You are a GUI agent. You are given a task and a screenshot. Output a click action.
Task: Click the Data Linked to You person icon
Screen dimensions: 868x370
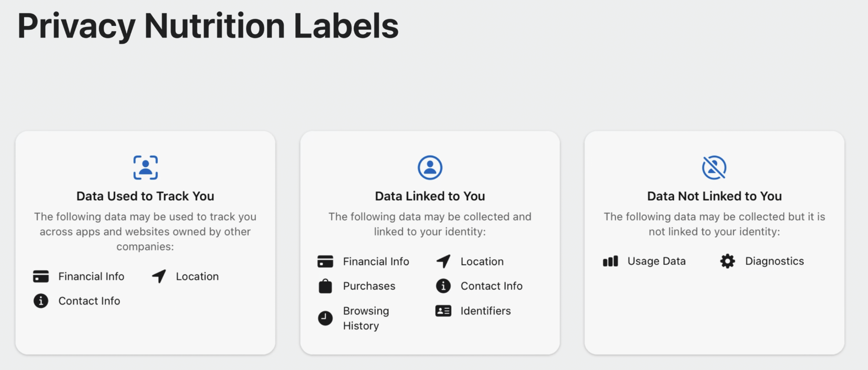pos(430,167)
